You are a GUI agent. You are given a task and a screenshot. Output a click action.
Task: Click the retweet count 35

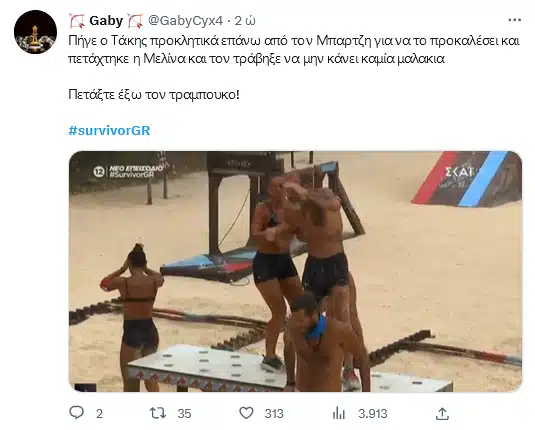[184, 414]
